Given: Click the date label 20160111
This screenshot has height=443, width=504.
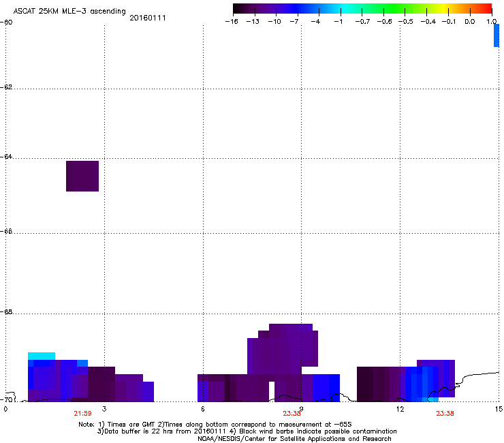Looking at the screenshot, I should coord(148,18).
